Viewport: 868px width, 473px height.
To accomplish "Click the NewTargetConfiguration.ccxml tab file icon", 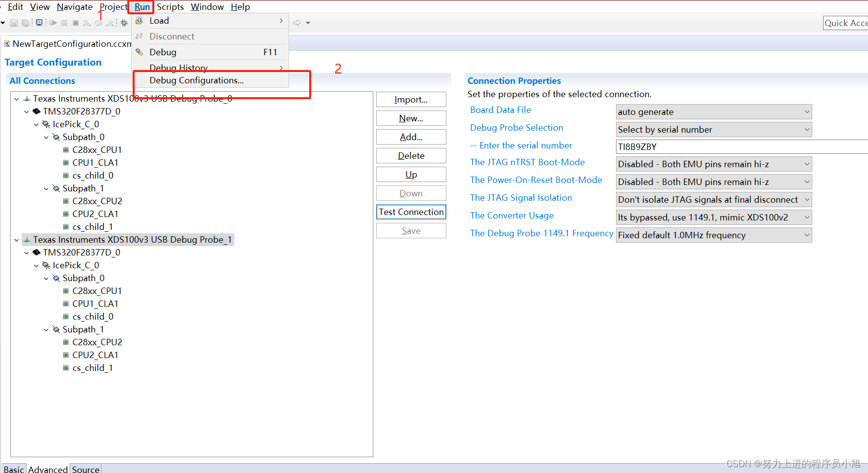I will (x=7, y=44).
